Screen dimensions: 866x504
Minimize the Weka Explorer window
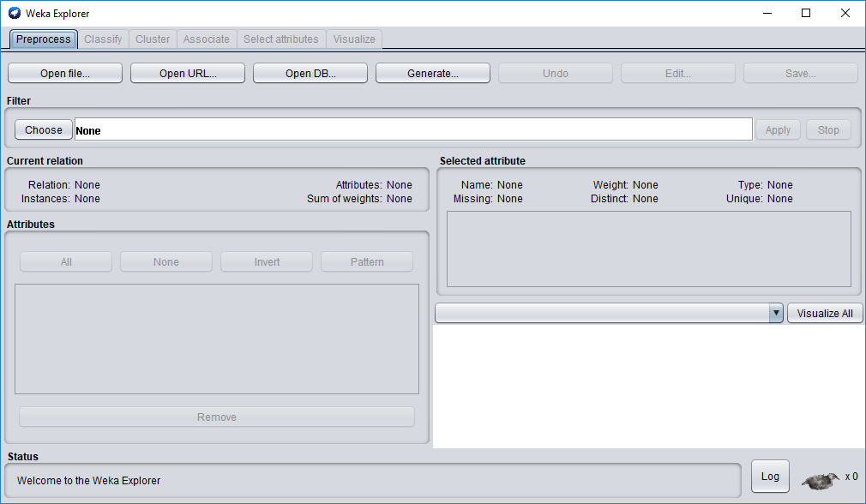[766, 13]
